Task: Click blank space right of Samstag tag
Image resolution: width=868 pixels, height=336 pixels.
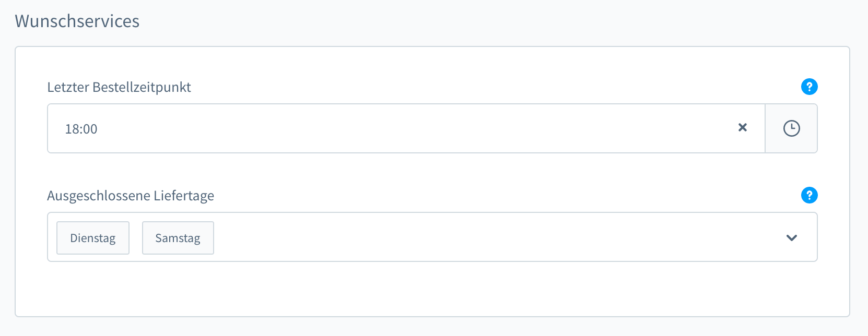Action: (x=366, y=237)
